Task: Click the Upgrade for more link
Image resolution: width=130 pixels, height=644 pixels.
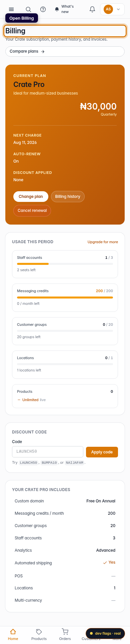Action: click(103, 242)
